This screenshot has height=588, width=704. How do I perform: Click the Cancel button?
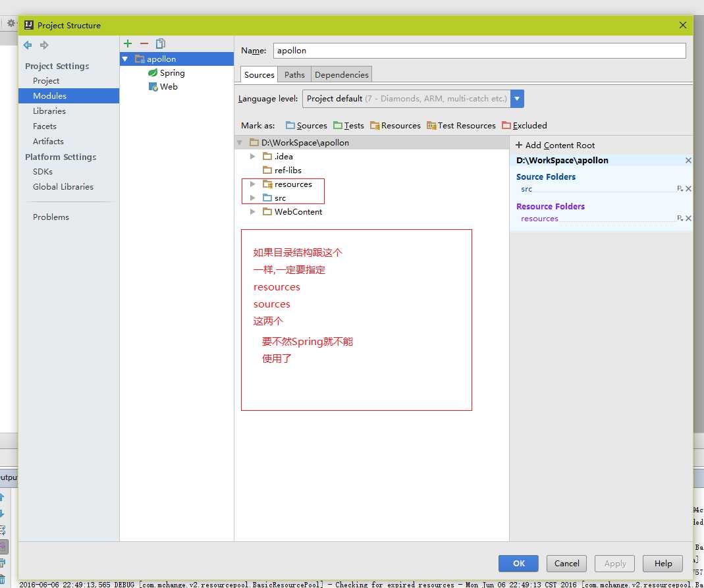coord(566,564)
